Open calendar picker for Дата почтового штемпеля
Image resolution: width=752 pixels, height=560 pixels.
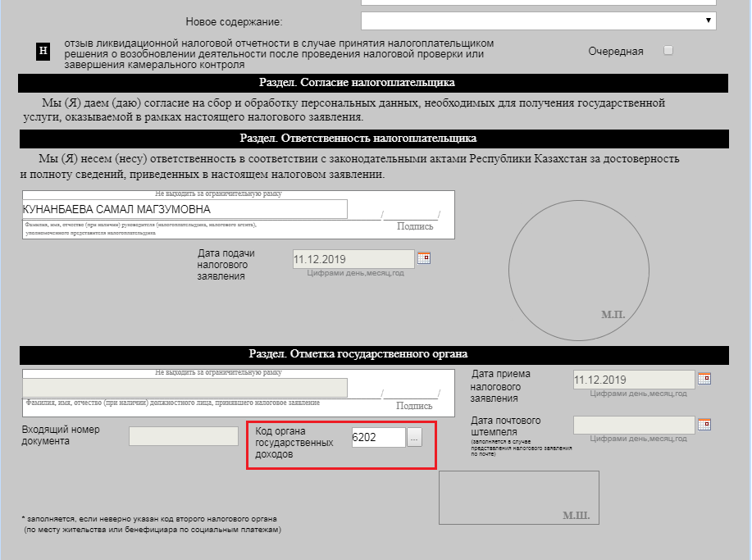coord(704,424)
